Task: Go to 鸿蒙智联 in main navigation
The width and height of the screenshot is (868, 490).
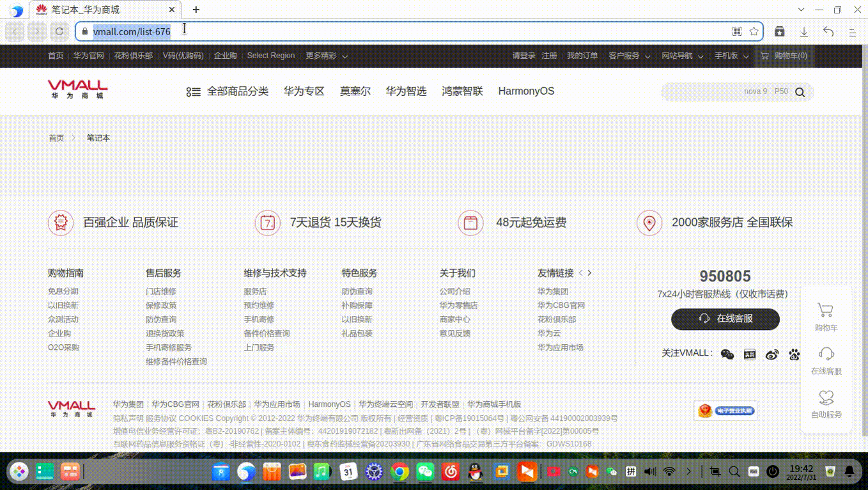Action: coord(462,91)
